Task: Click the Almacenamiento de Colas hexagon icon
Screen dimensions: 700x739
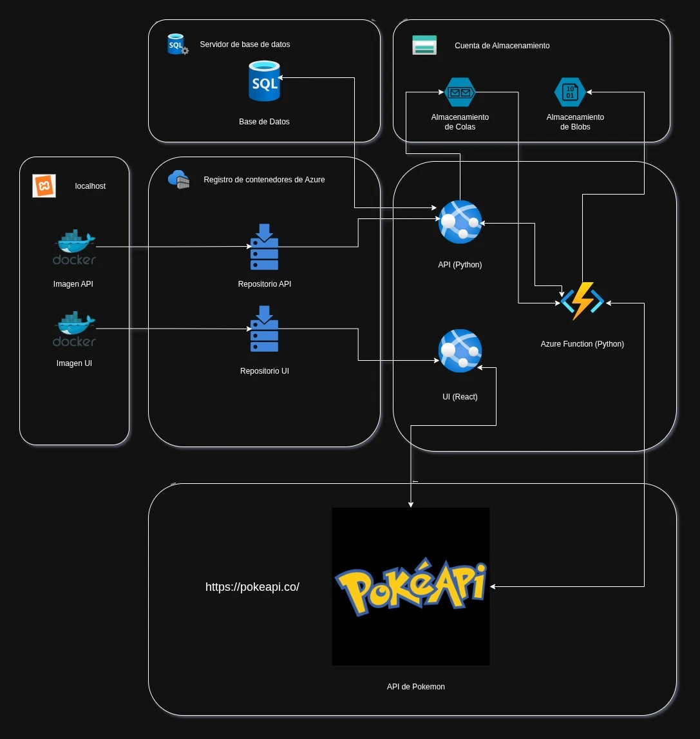Action: pyautogui.click(x=460, y=91)
